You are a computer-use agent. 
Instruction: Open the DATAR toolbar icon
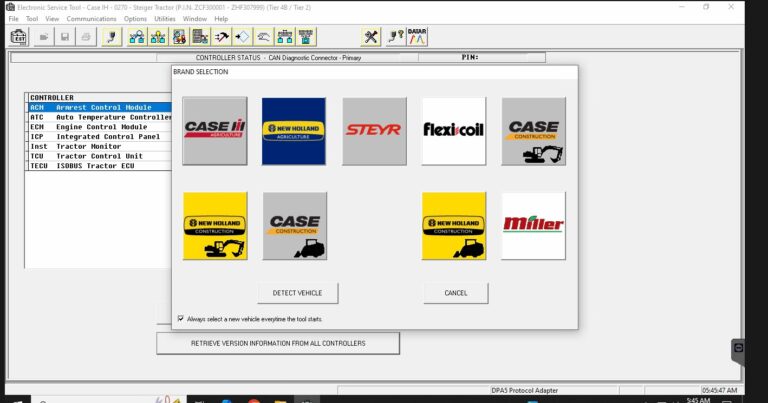(417, 37)
